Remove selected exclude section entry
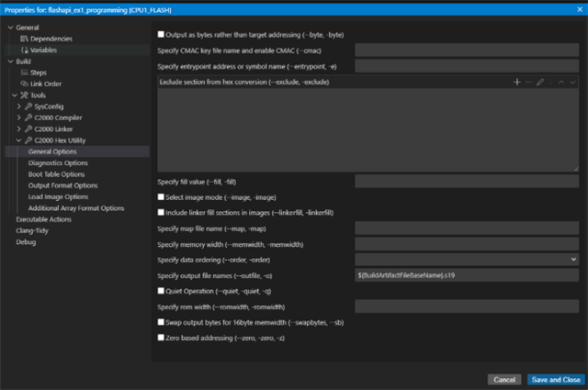Viewport: 588px width, 390px height. point(528,82)
